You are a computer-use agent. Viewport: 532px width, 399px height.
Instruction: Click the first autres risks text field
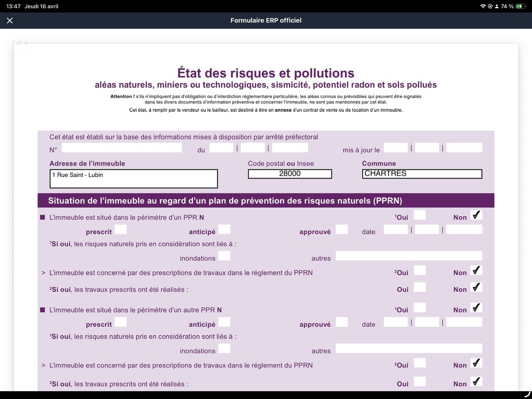408,256
